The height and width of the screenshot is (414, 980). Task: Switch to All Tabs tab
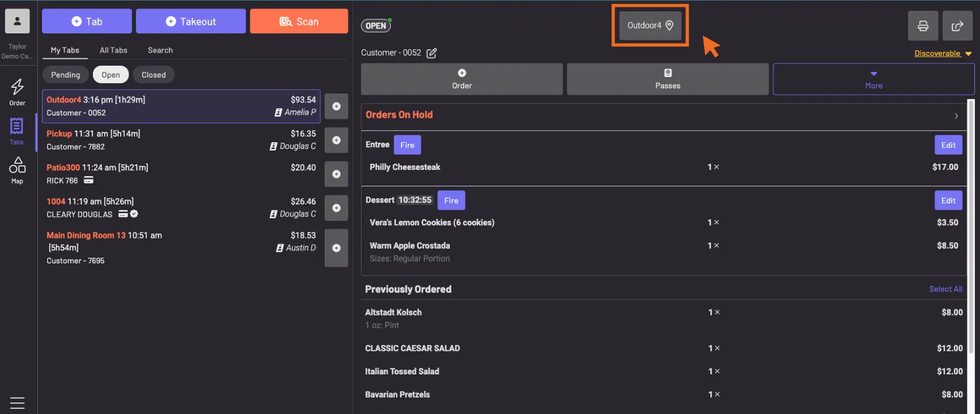tap(113, 50)
